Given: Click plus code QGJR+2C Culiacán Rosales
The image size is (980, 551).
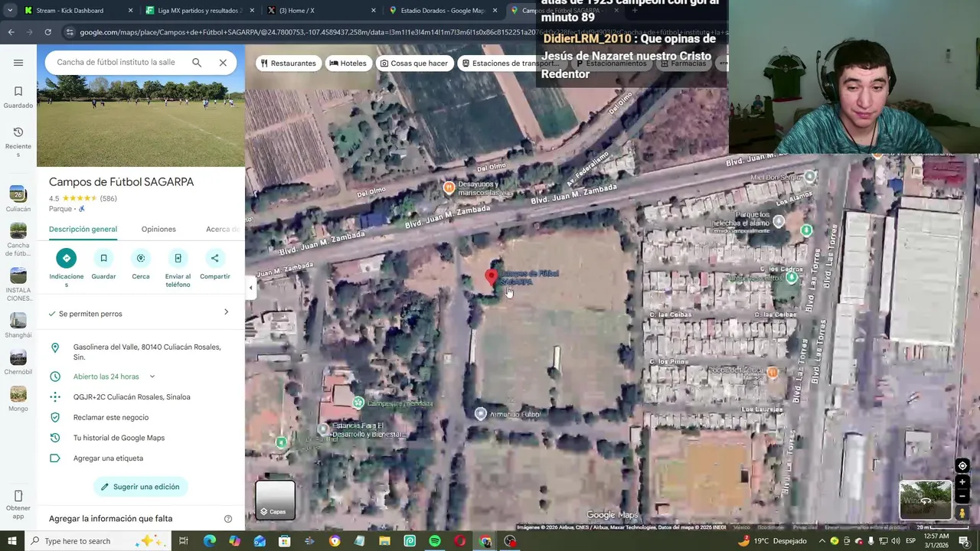Looking at the screenshot, I should (x=141, y=396).
